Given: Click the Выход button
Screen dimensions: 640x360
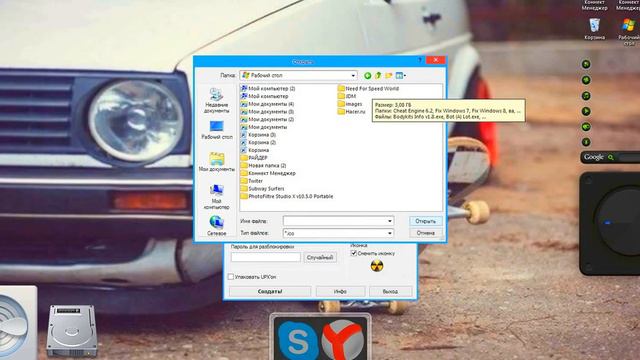Looking at the screenshot, I should 391,291.
